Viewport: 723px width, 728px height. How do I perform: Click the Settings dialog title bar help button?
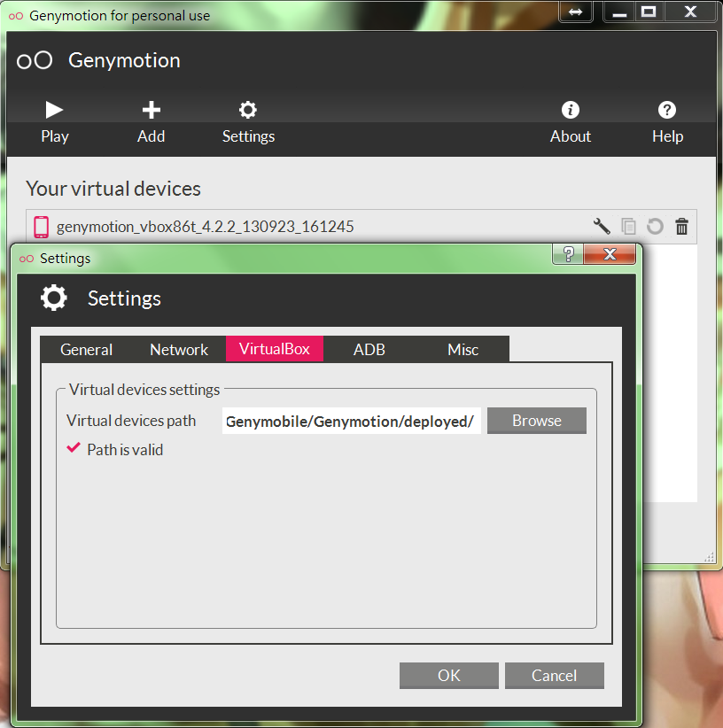(568, 255)
